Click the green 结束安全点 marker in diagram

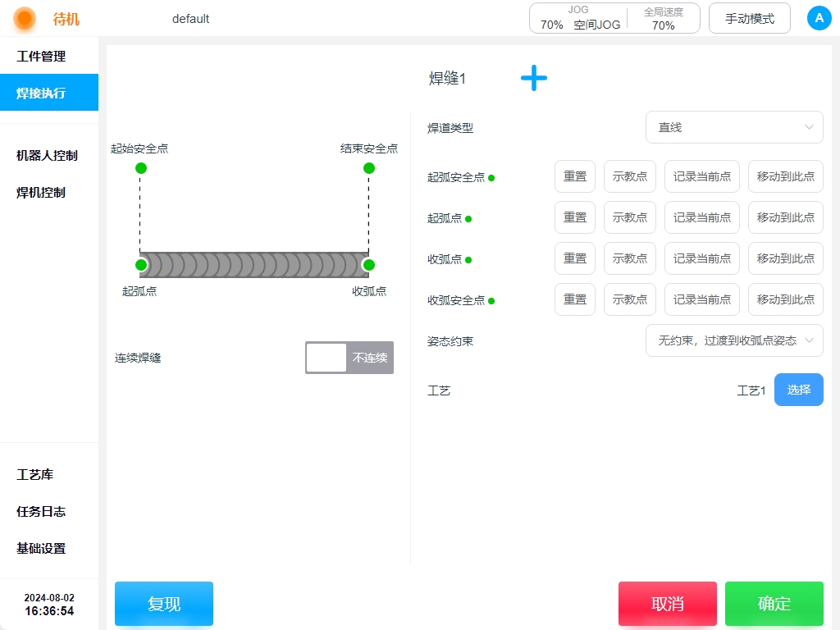[369, 168]
